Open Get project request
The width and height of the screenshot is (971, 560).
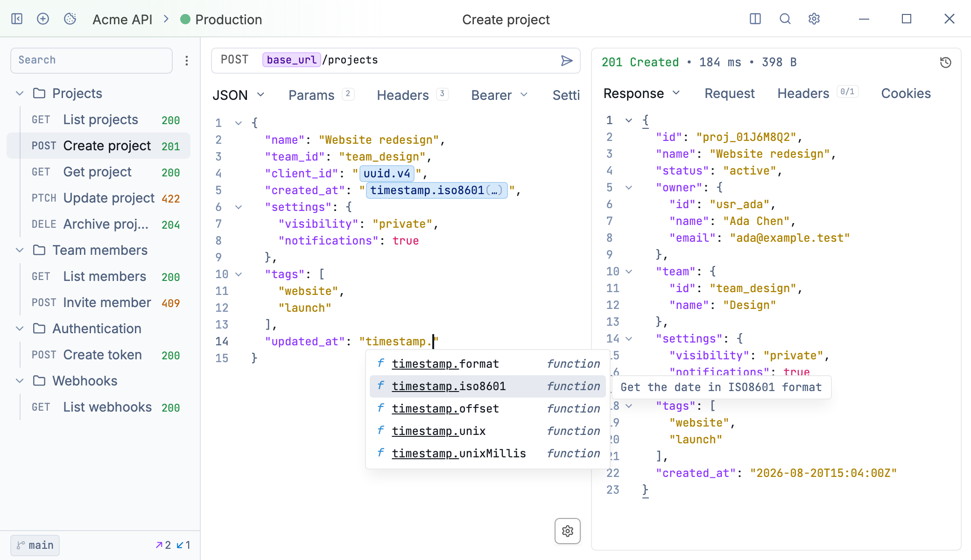pyautogui.click(x=99, y=172)
